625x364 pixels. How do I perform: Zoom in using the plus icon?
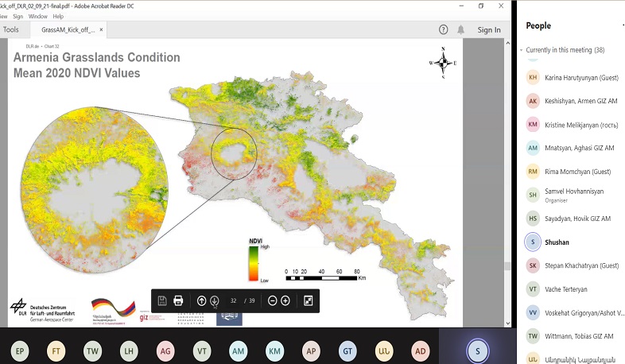pyautogui.click(x=285, y=300)
